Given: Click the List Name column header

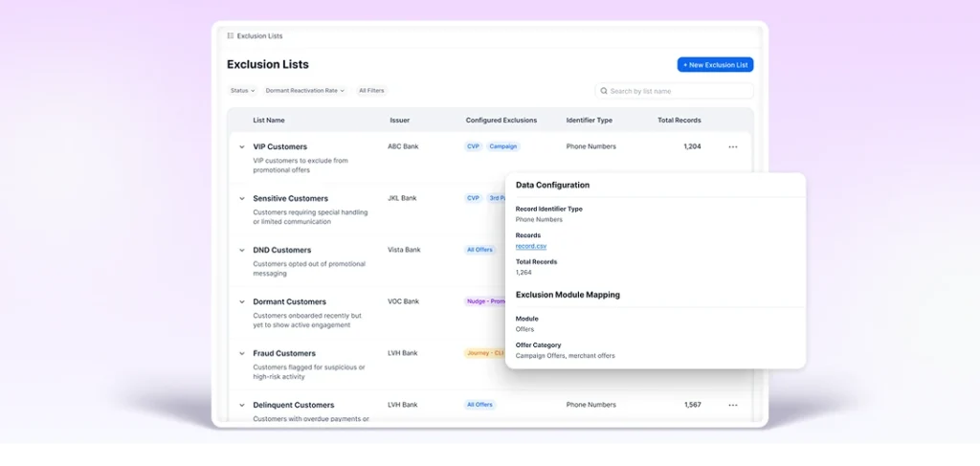Looking at the screenshot, I should tap(269, 121).
